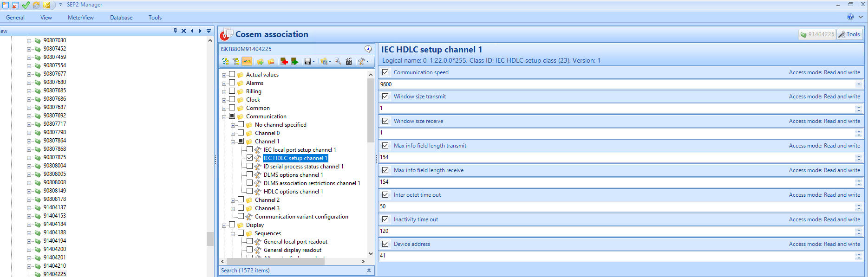Click the clapperboard icon in toolbar
The height and width of the screenshot is (277, 868).
click(349, 61)
